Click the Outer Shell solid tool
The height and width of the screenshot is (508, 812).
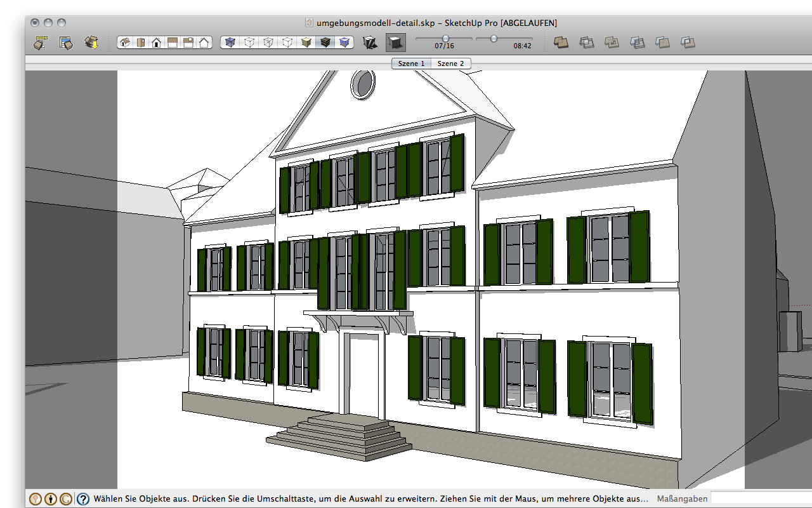[x=561, y=43]
